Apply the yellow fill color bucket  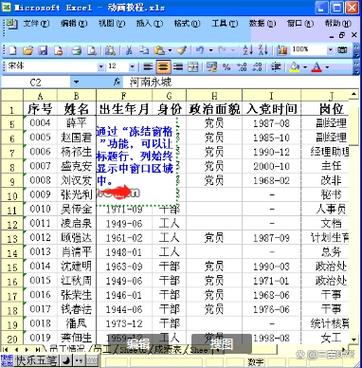click(294, 67)
